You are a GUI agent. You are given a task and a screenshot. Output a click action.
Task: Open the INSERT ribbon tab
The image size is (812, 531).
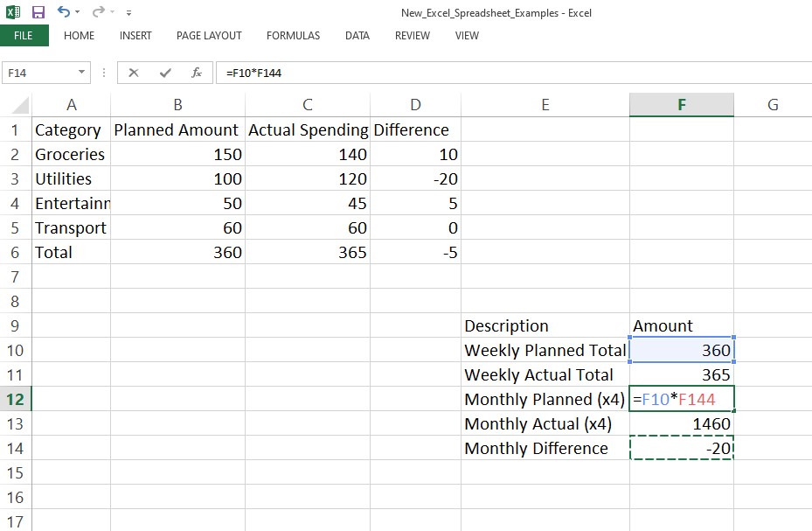[x=135, y=36]
